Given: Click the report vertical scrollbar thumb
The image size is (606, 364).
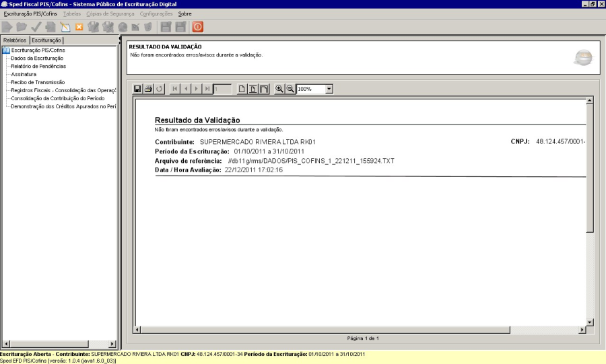Looking at the screenshot, I should coord(589,168).
